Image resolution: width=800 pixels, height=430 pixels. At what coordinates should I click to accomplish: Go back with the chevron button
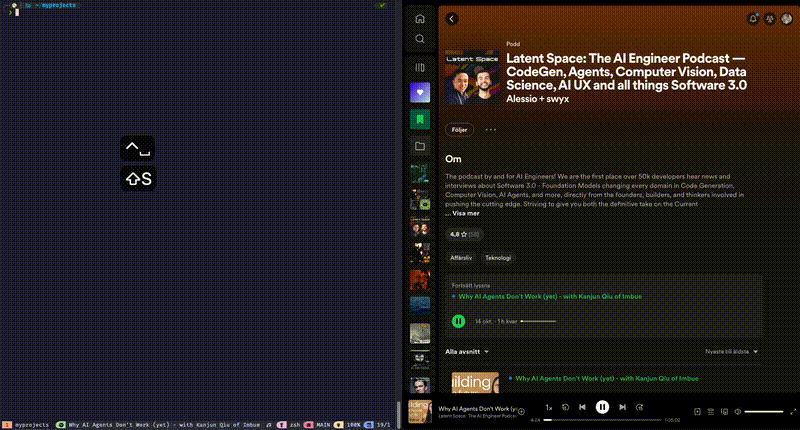tap(452, 19)
